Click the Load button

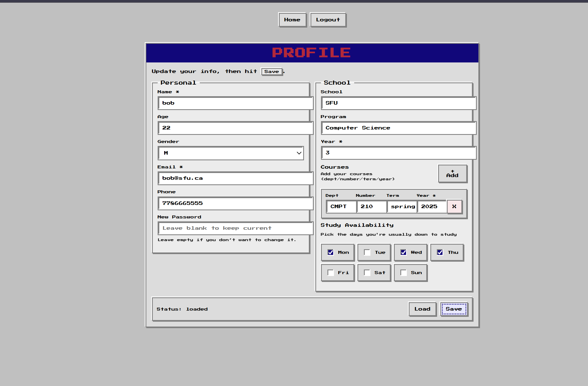[422, 309]
